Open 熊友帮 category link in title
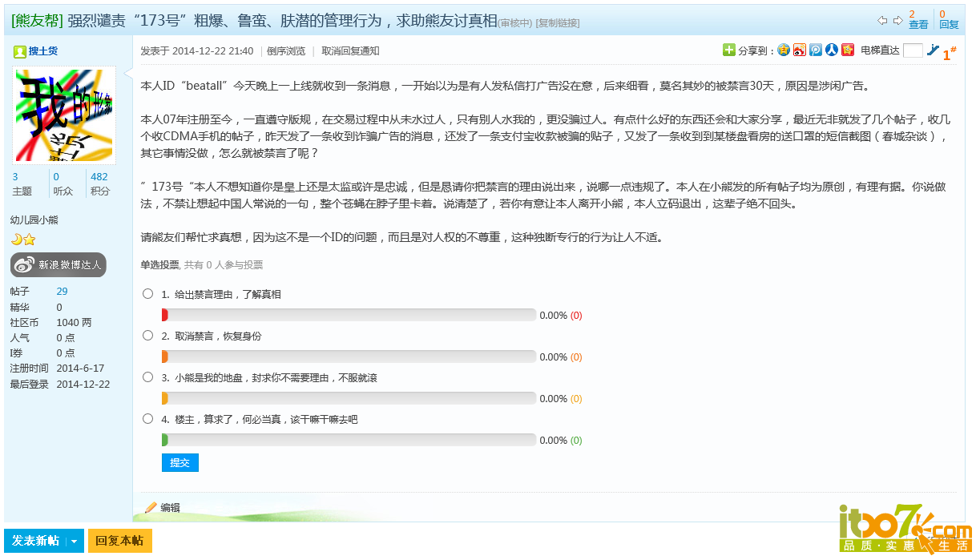The height and width of the screenshot is (560, 976). [37, 21]
